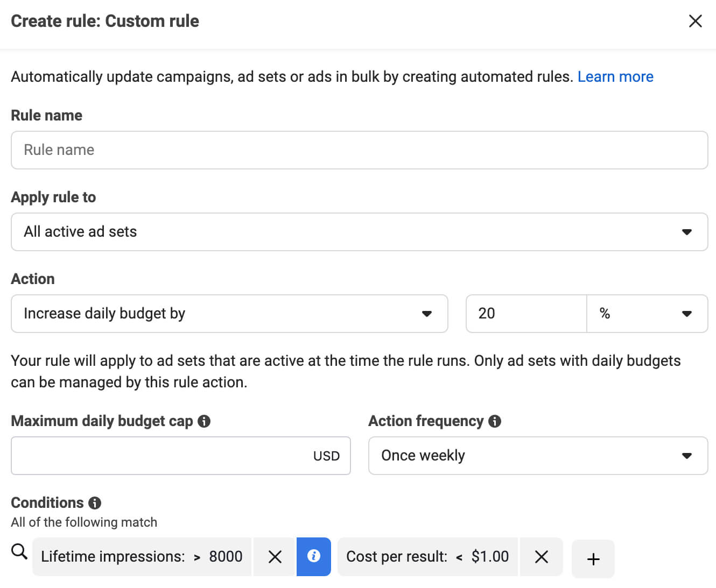This screenshot has width=716, height=588.
Task: Click the Rule name input field
Action: 359,150
